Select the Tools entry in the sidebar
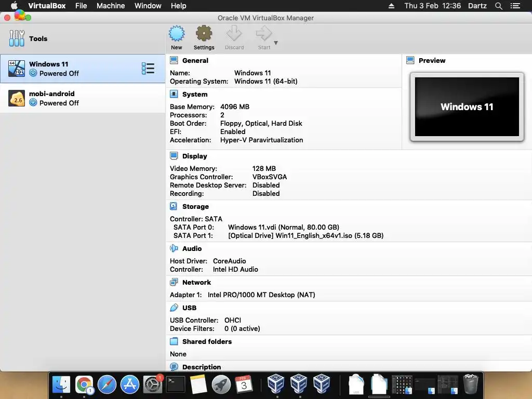Screen dimensions: 532x399 (83, 38)
